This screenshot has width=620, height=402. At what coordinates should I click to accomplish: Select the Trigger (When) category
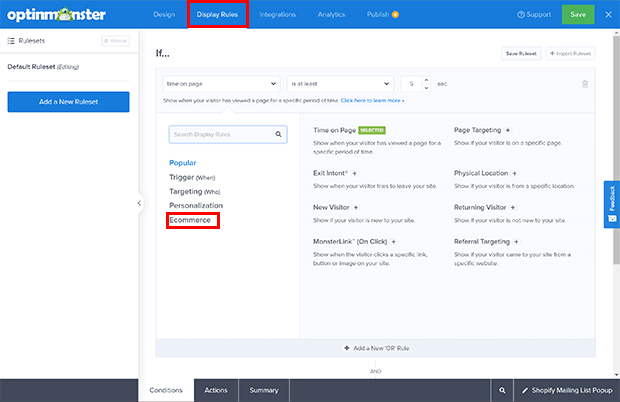tap(192, 177)
